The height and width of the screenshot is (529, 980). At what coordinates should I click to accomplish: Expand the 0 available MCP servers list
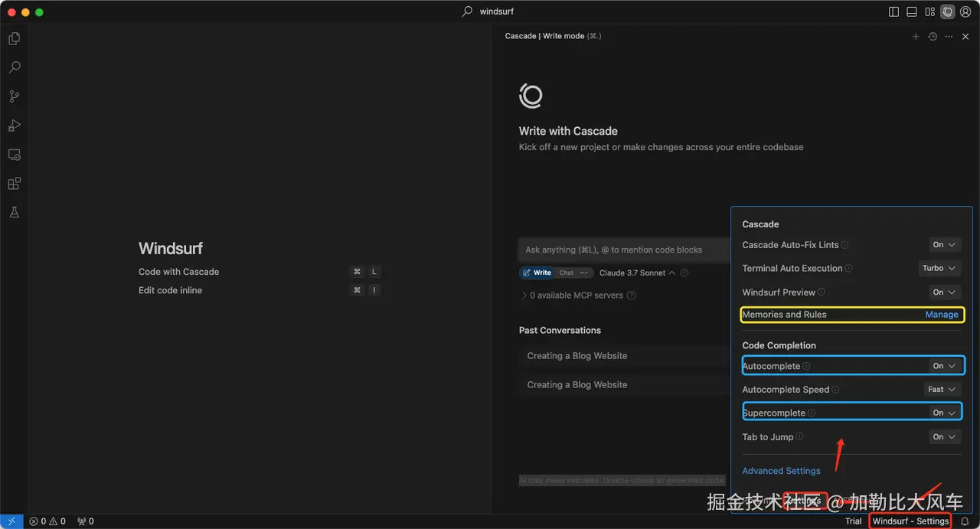572,296
